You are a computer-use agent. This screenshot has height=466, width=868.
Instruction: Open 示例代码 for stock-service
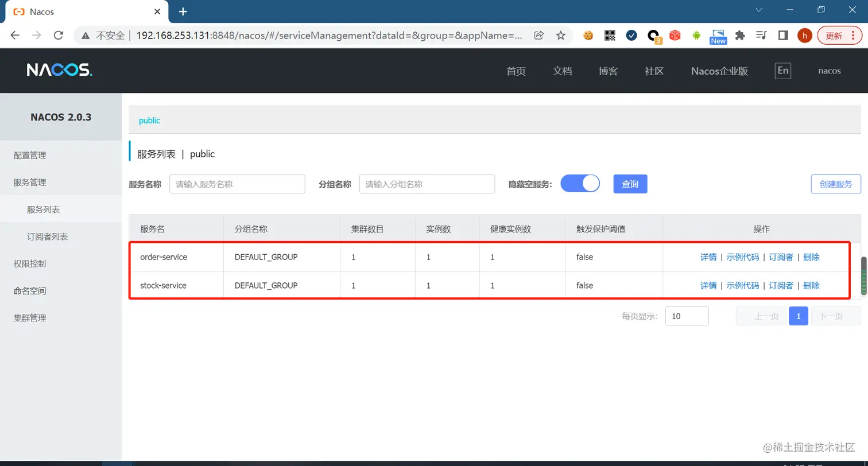(742, 285)
